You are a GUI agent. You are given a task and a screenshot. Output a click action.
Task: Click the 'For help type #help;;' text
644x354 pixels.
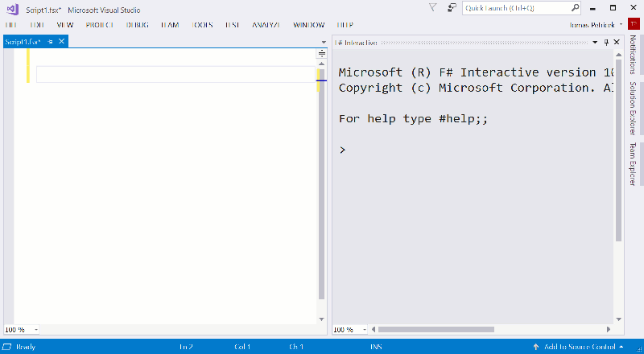pyautogui.click(x=413, y=119)
